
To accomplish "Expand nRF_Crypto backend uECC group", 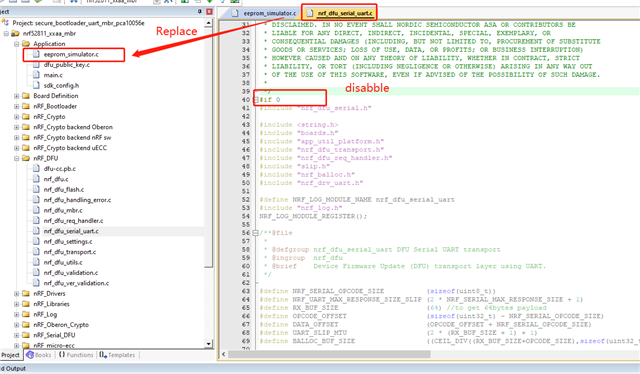I will [16, 148].
